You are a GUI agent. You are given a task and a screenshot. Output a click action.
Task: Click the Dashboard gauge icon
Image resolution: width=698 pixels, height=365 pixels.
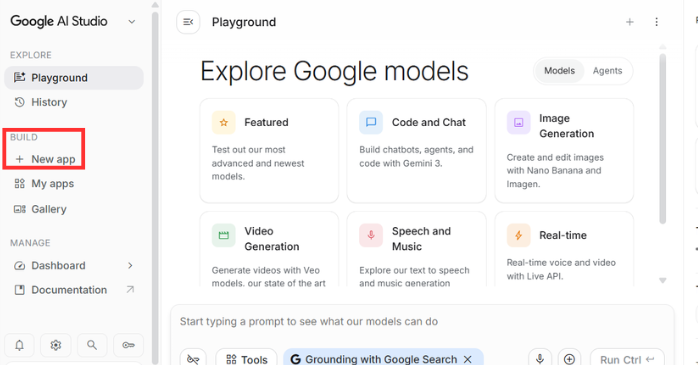click(x=20, y=266)
